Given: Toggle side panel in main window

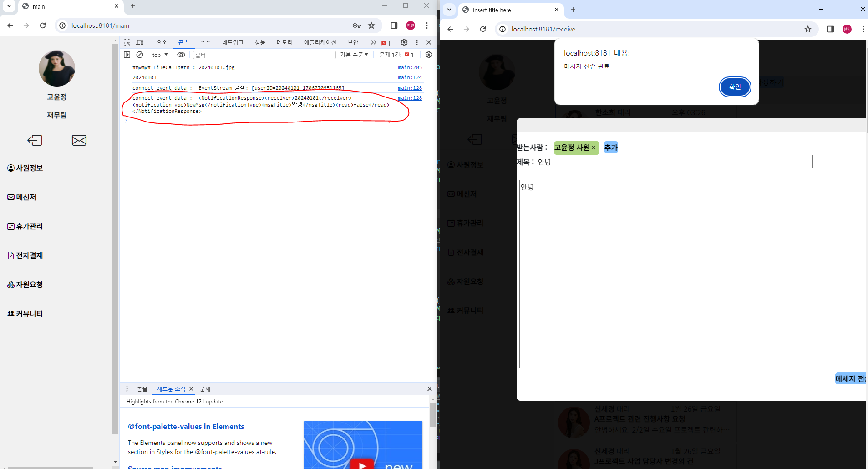Looking at the screenshot, I should (x=394, y=25).
